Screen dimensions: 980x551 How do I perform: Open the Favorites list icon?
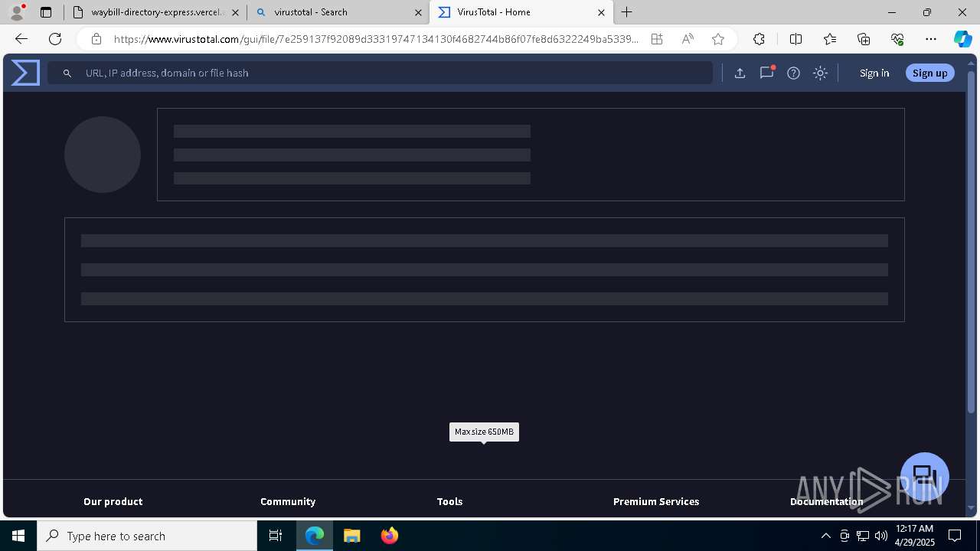tap(830, 39)
